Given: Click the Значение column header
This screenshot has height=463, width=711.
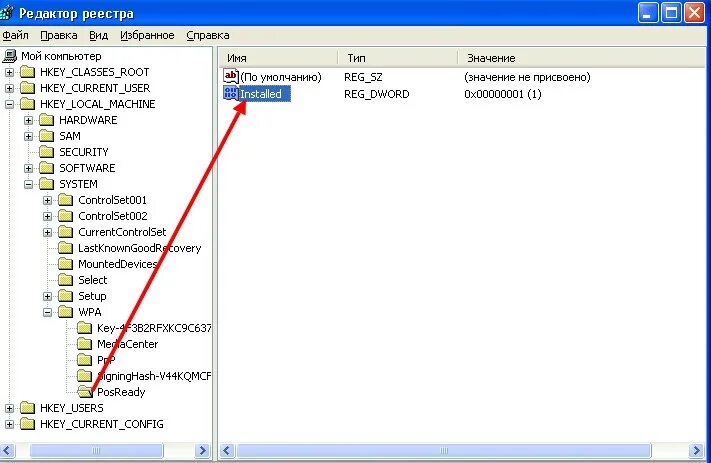Looking at the screenshot, I should click(x=582, y=58).
